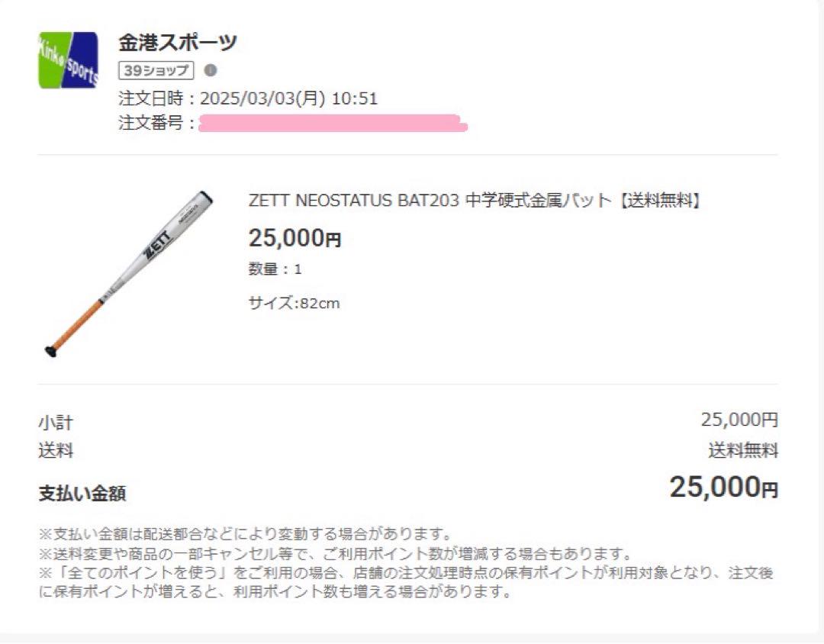Click the 25,000円 product price
Screen dimensions: 824x644
click(x=295, y=237)
